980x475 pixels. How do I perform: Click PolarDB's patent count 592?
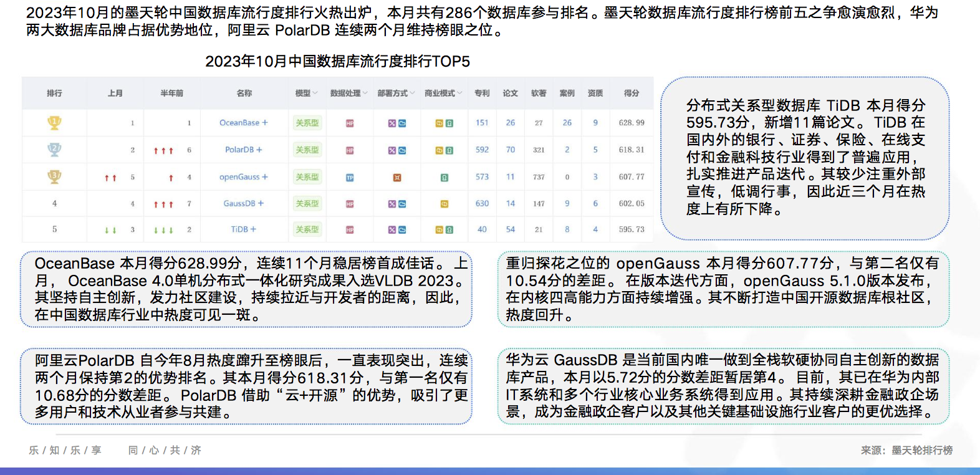click(482, 150)
